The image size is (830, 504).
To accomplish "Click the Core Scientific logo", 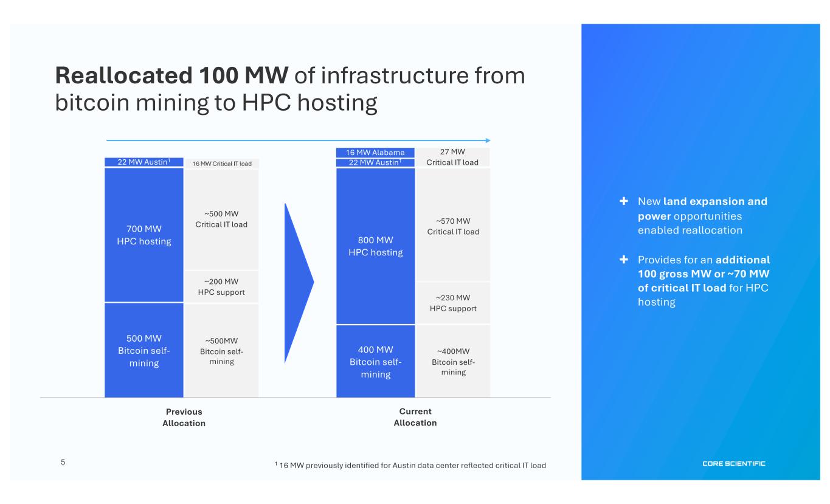I will coord(733,464).
